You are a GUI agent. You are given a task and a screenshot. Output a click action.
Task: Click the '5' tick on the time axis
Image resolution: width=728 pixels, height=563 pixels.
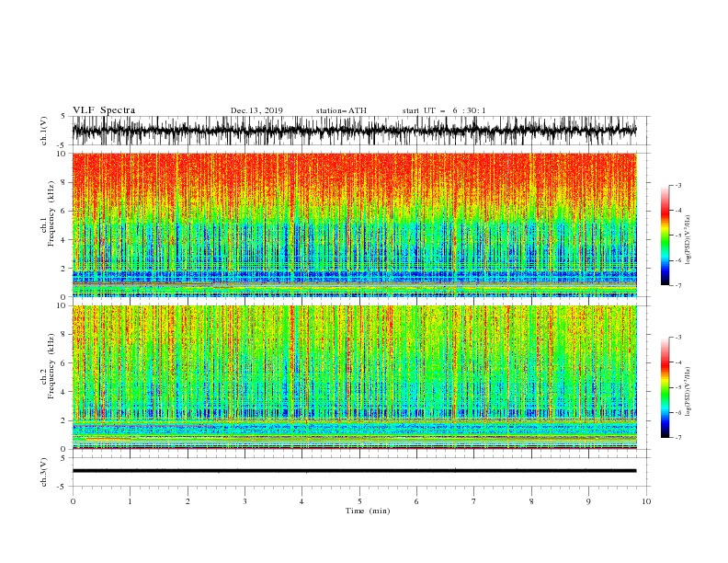[359, 501]
